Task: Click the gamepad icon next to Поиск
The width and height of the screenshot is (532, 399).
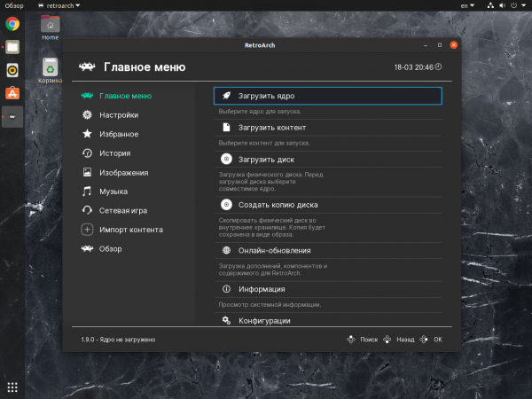Action: pyautogui.click(x=351, y=340)
